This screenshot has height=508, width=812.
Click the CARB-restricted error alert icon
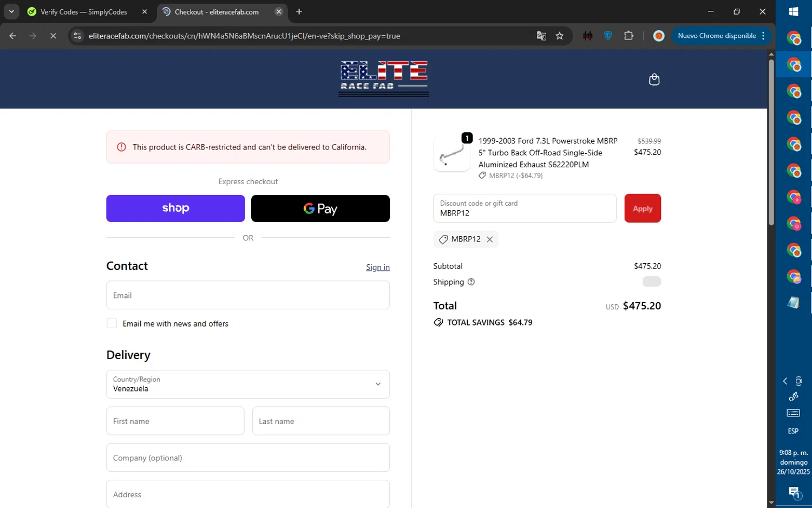(x=122, y=147)
